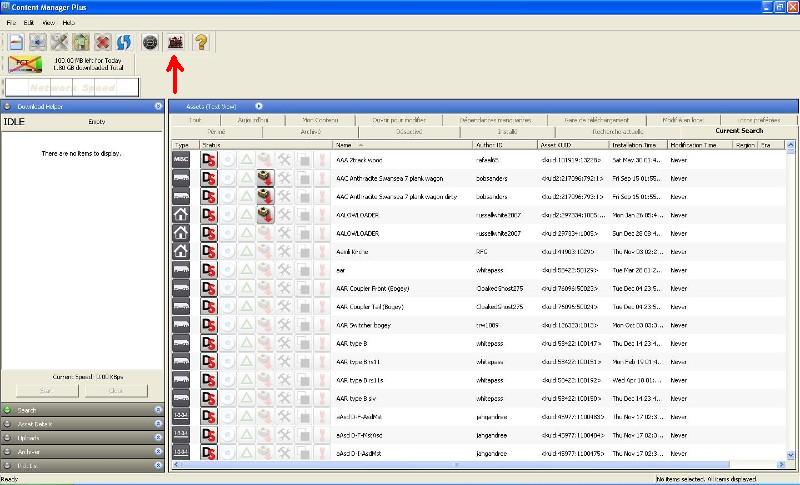Switch to the Recherche actuelle tab
The image size is (800, 485).
pos(617,132)
